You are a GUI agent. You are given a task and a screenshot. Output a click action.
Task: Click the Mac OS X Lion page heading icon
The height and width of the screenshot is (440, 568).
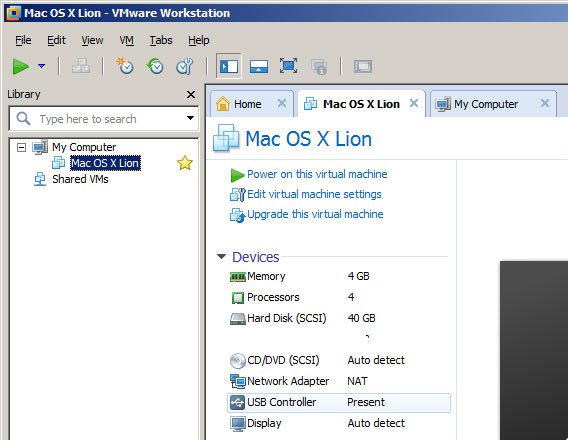(226, 138)
